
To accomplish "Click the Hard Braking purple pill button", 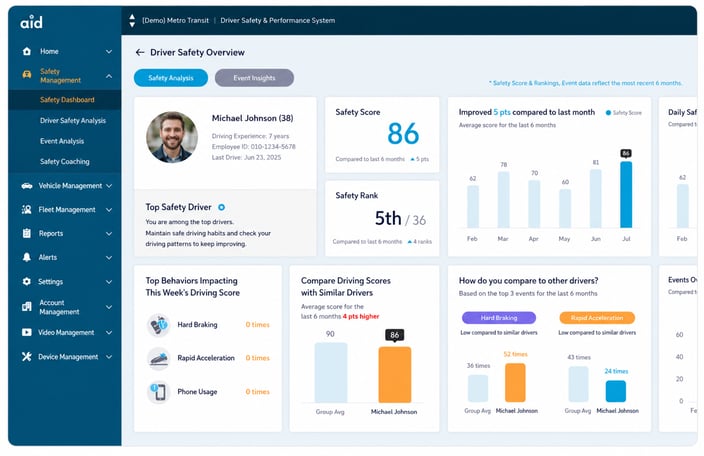I will tap(499, 318).
